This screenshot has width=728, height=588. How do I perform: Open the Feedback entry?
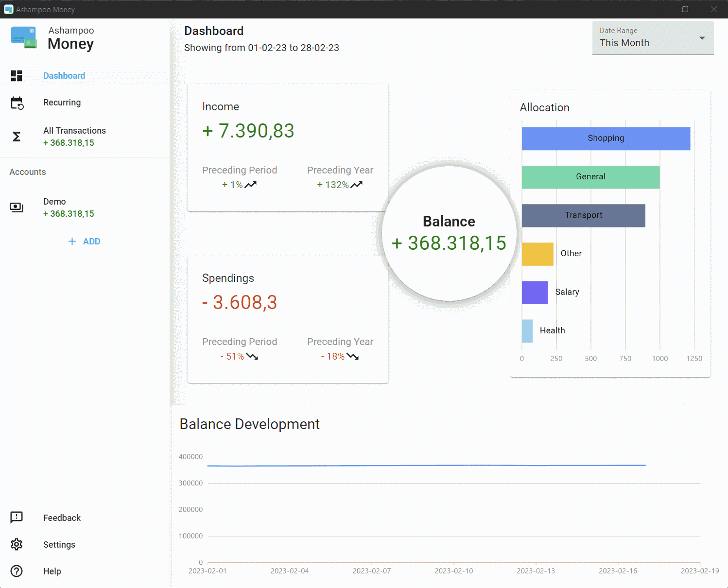pos(62,518)
